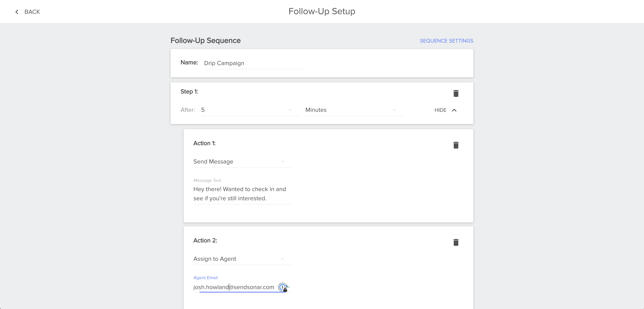Click the Action 1 label
This screenshot has height=309, width=644.
coord(204,143)
